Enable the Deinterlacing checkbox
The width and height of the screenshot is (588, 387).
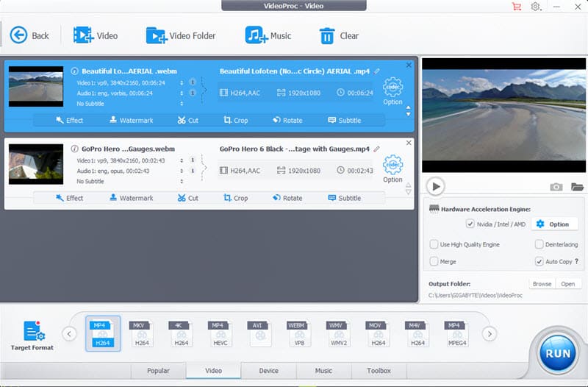pos(539,244)
